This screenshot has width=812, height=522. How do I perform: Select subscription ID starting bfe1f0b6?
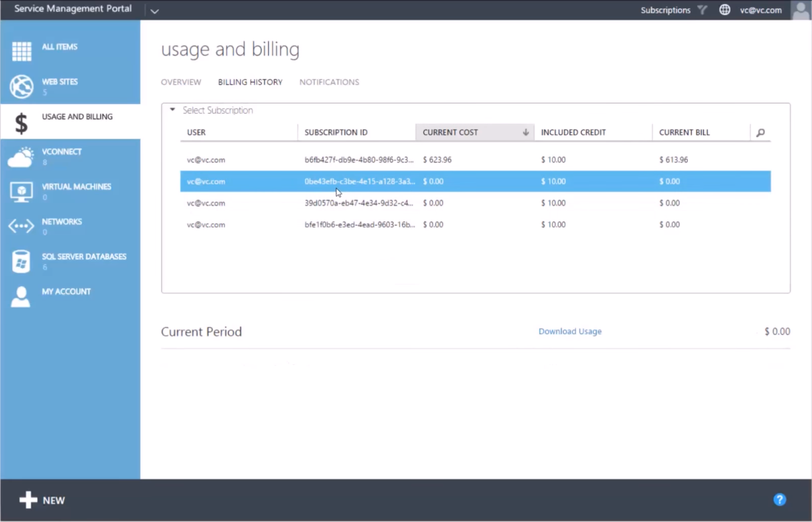pos(359,224)
